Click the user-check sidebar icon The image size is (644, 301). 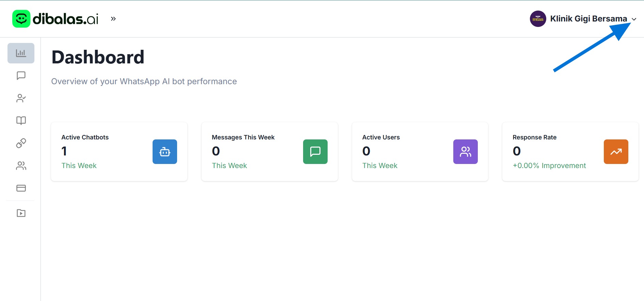click(21, 98)
